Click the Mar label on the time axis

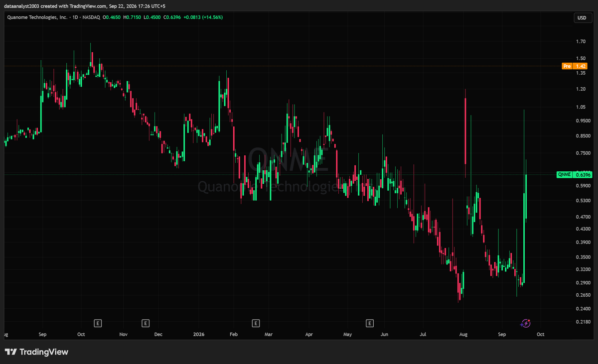coord(269,335)
